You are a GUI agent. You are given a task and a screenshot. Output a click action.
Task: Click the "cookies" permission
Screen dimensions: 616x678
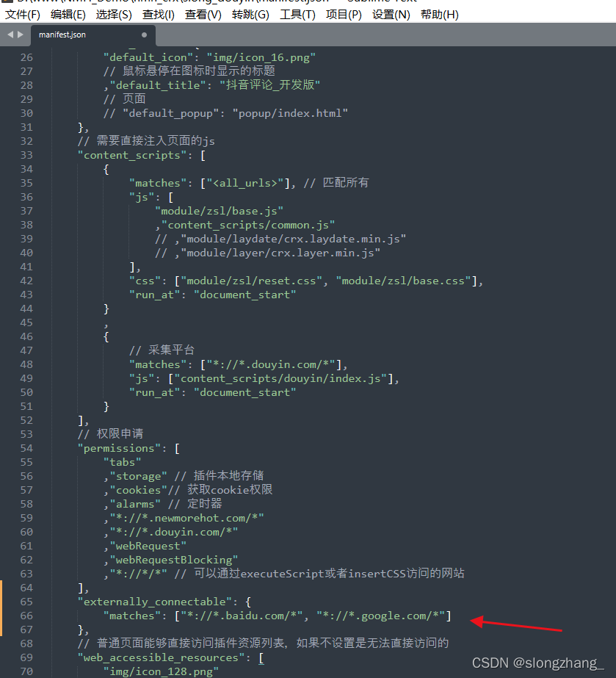[138, 491]
